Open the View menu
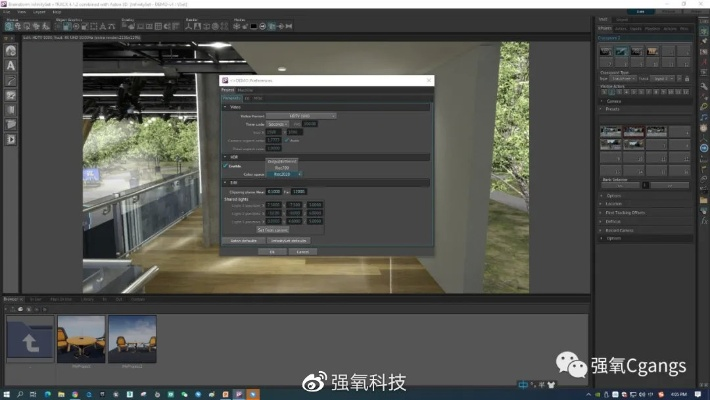The image size is (710, 400). coord(21,12)
